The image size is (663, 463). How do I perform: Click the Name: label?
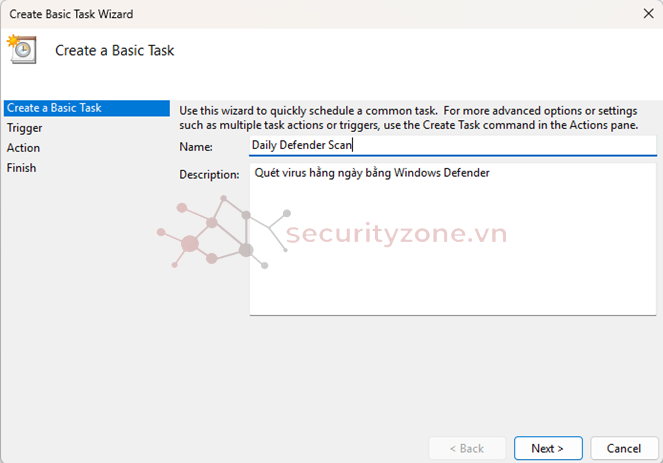click(196, 147)
